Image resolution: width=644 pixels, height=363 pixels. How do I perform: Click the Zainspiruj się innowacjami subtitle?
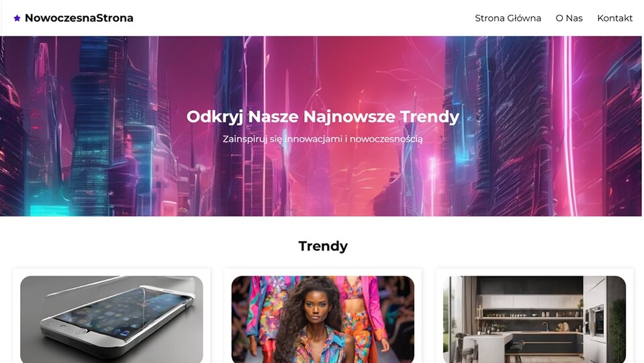(x=323, y=139)
